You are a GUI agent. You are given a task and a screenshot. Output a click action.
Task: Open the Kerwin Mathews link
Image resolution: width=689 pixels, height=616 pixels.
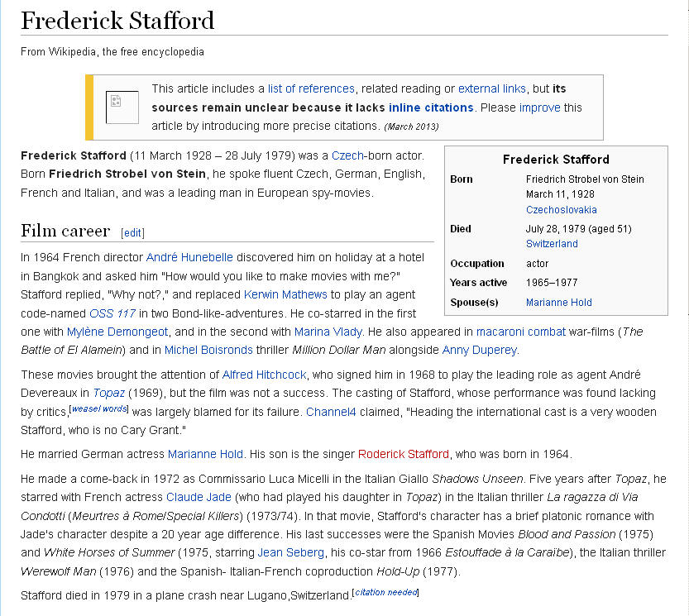coord(285,294)
